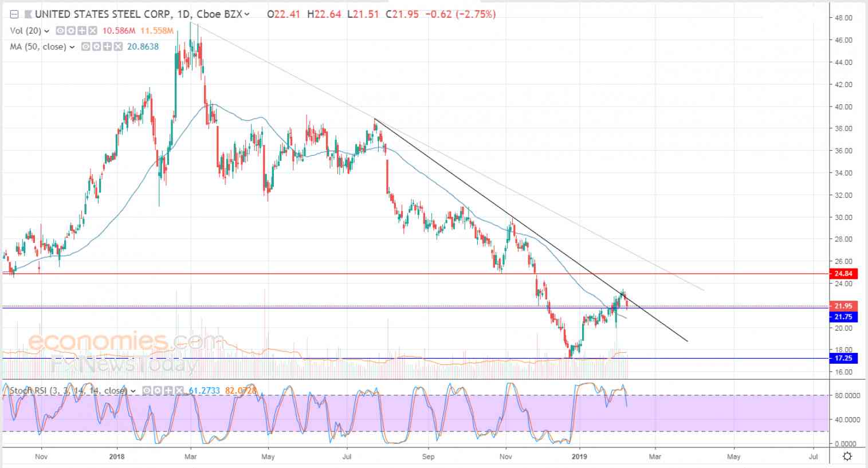Screen dimensions: 868x468
Task: Click the low value L21.51
Action: [363, 14]
